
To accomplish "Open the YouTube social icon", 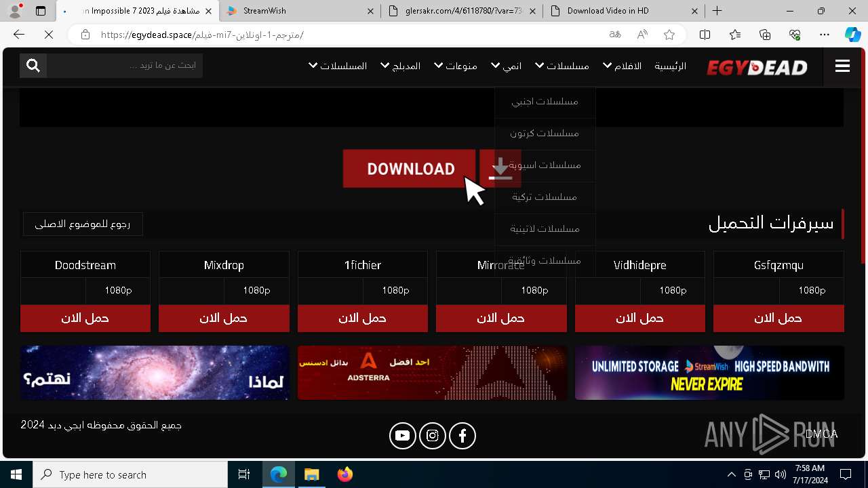I will click(402, 436).
